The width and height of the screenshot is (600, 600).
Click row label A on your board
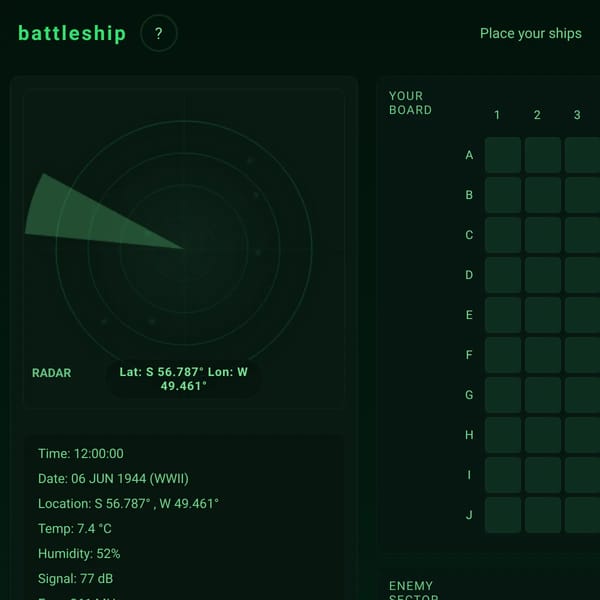pos(469,155)
